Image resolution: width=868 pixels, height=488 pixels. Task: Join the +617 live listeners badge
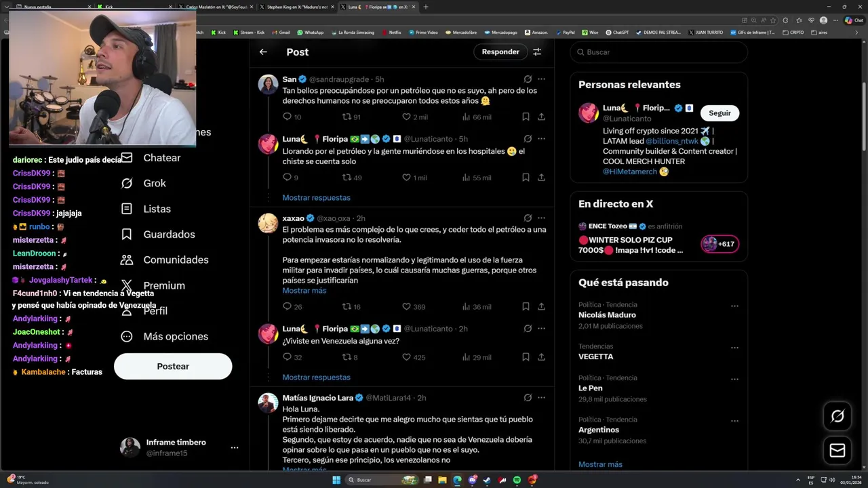point(719,244)
